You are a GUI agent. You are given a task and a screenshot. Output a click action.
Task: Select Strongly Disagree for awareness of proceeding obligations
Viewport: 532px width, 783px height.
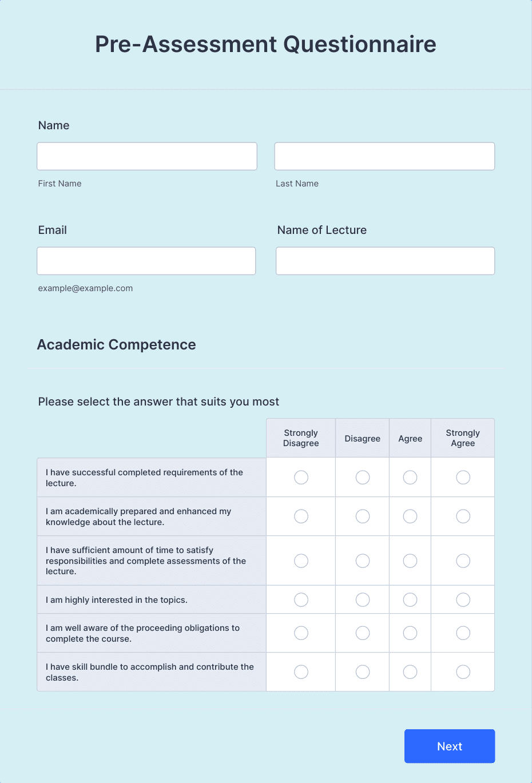(301, 633)
